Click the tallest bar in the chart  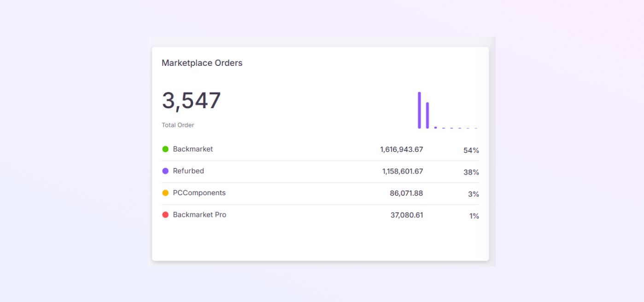[x=419, y=110]
